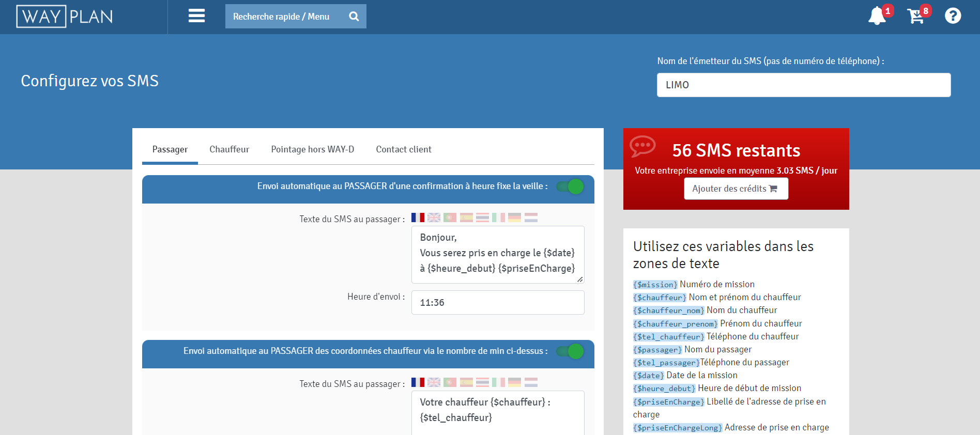Image resolution: width=980 pixels, height=435 pixels.
Task: Toggle automatic chauffeur coordinates SMS sending
Action: (x=570, y=351)
